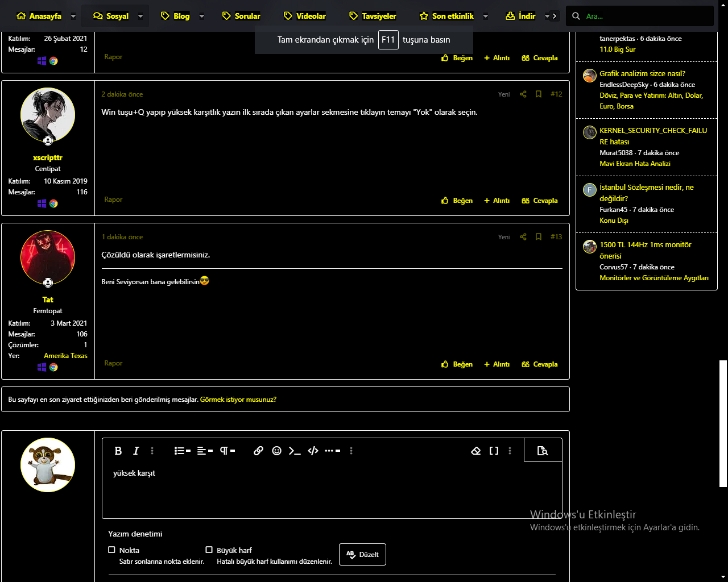The width and height of the screenshot is (728, 582).
Task: Bookmark post #13
Action: click(538, 237)
